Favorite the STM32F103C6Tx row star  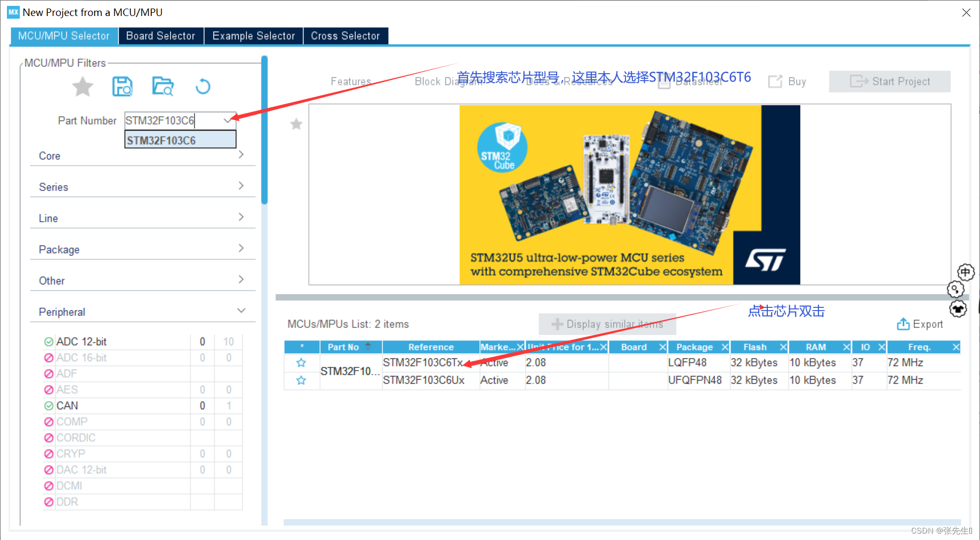[301, 363]
